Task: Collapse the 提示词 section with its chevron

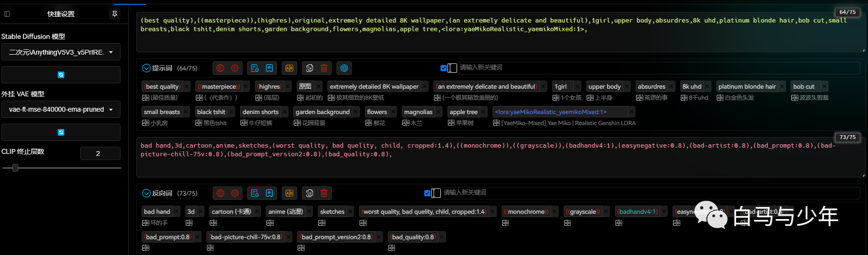Action: coord(146,68)
